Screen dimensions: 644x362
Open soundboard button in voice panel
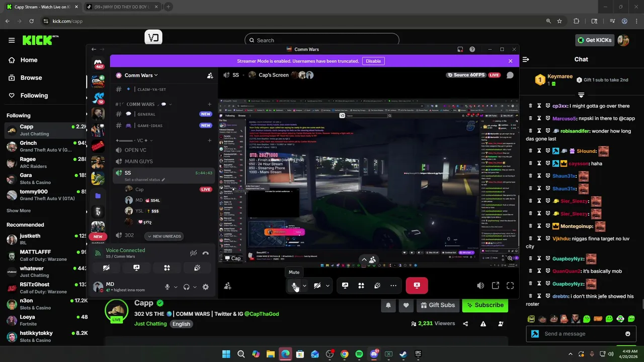point(197,268)
